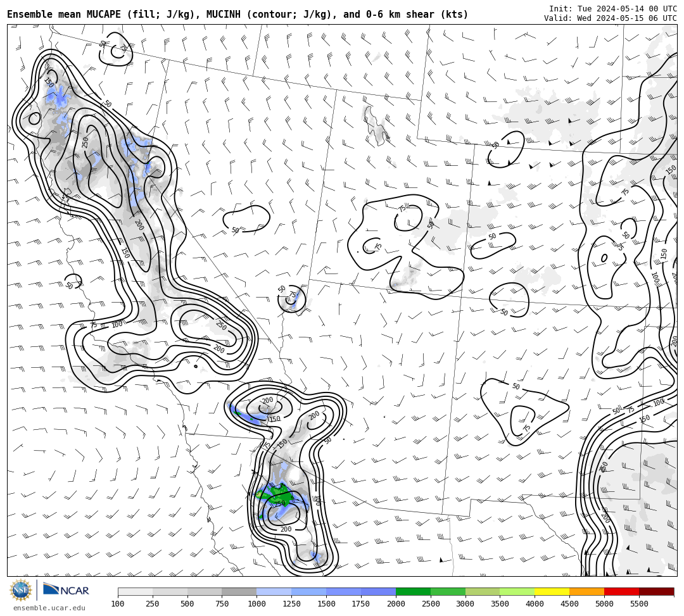The image size is (684, 616).
Task: Click the light gray 100 colorbar segment
Action: click(136, 591)
